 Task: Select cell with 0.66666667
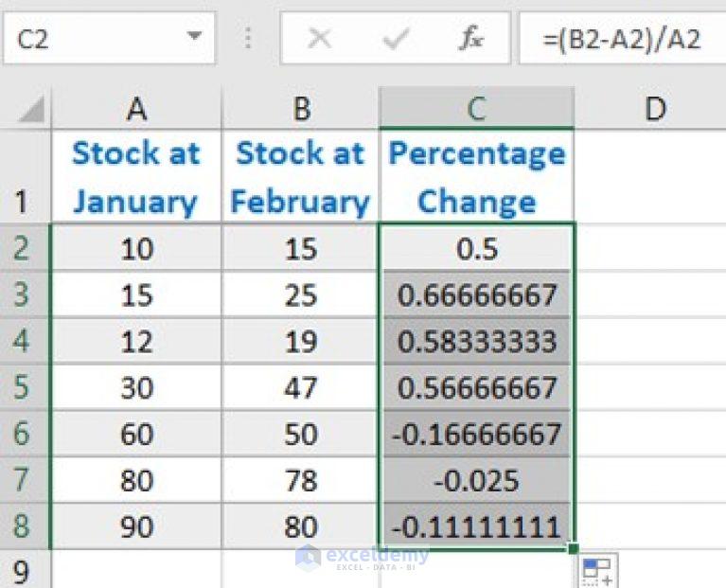tap(476, 294)
